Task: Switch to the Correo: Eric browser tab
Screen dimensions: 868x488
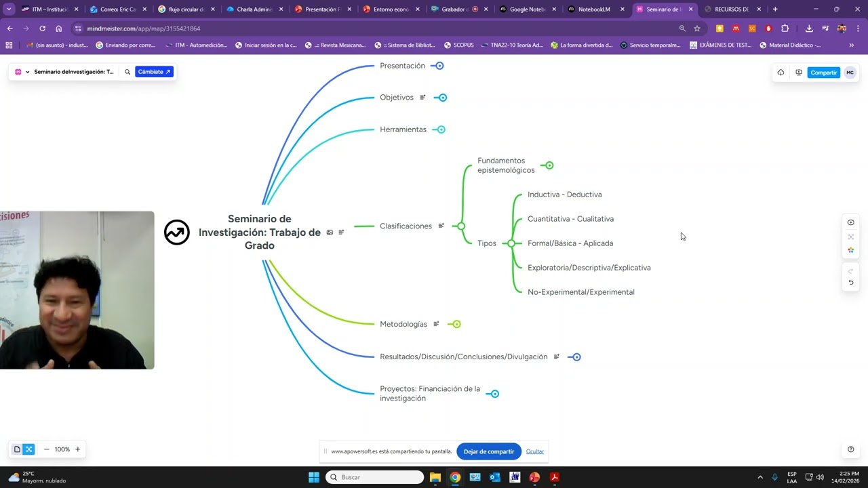Action: pos(117,9)
